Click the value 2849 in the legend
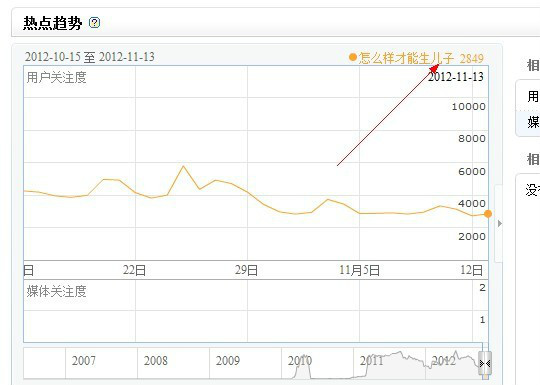 point(472,59)
